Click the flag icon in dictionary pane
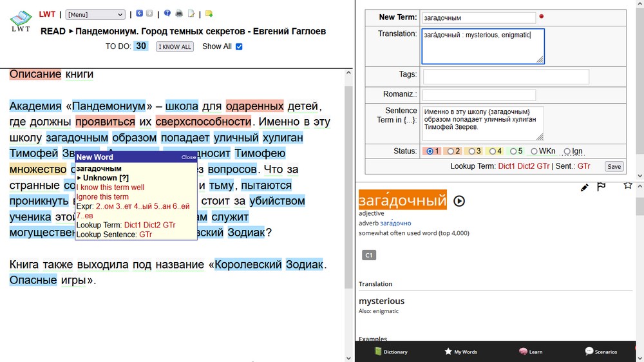644x362 pixels. (601, 187)
